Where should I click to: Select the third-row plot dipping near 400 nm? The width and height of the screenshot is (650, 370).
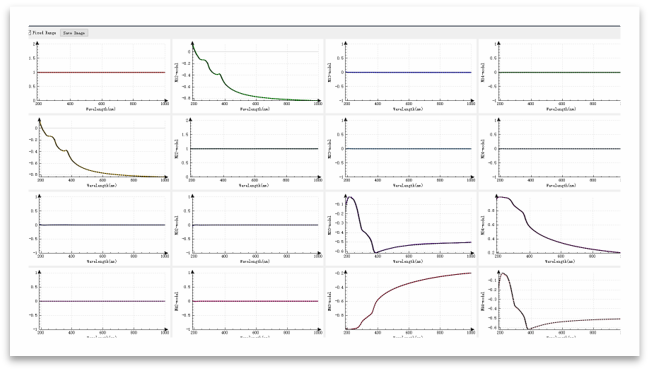tap(401, 229)
